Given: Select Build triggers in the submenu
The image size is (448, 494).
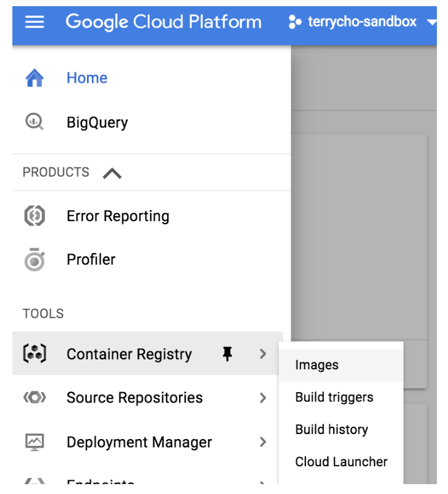Looking at the screenshot, I should (x=341, y=397).
